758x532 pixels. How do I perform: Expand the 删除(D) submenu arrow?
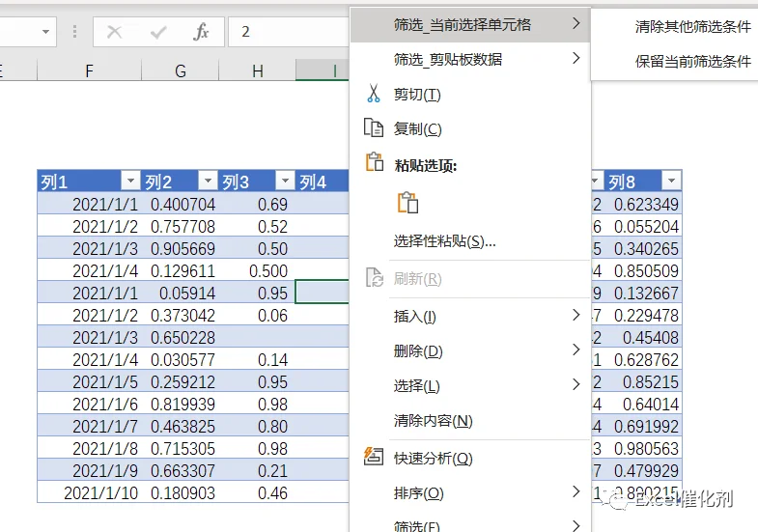click(576, 350)
